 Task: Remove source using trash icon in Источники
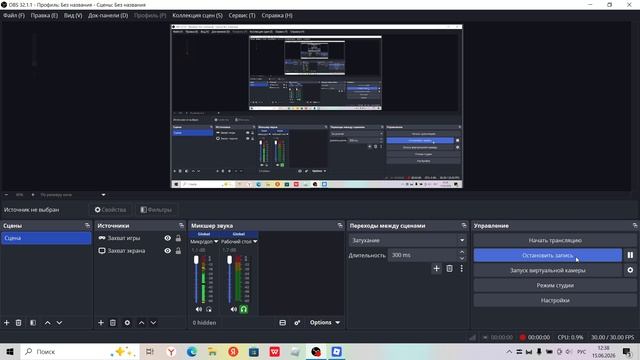(113, 322)
